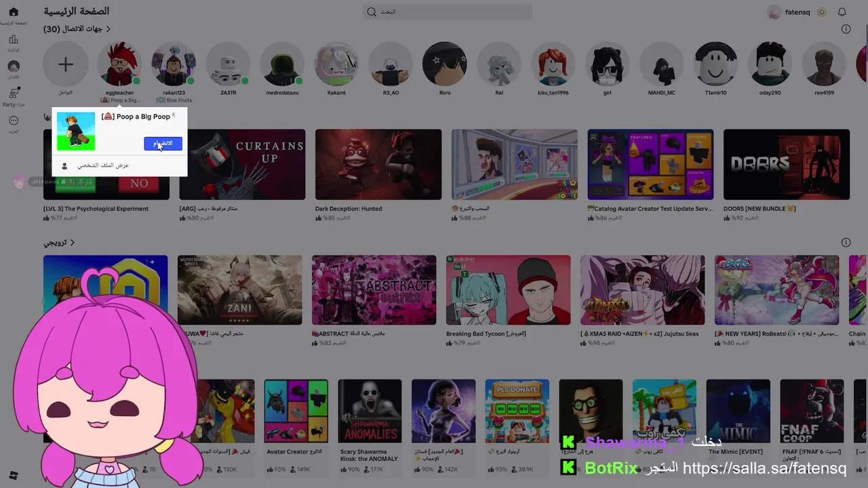Open Jujutsu Seas game card

tap(642, 290)
